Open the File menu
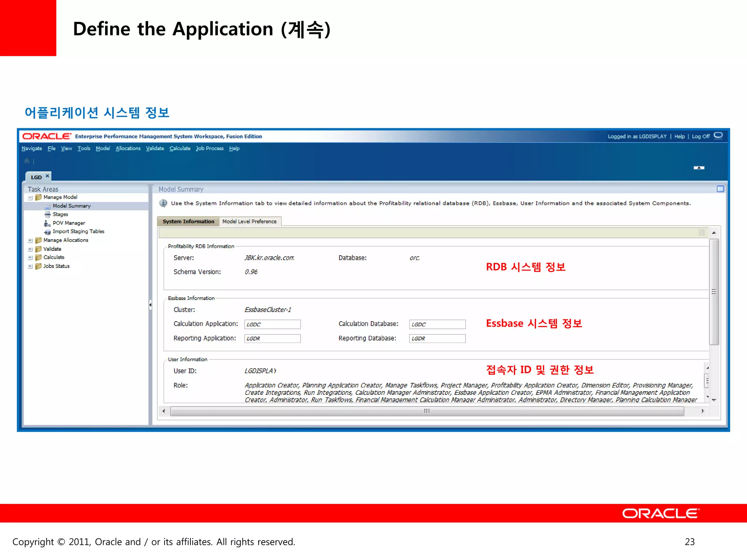 click(51, 148)
